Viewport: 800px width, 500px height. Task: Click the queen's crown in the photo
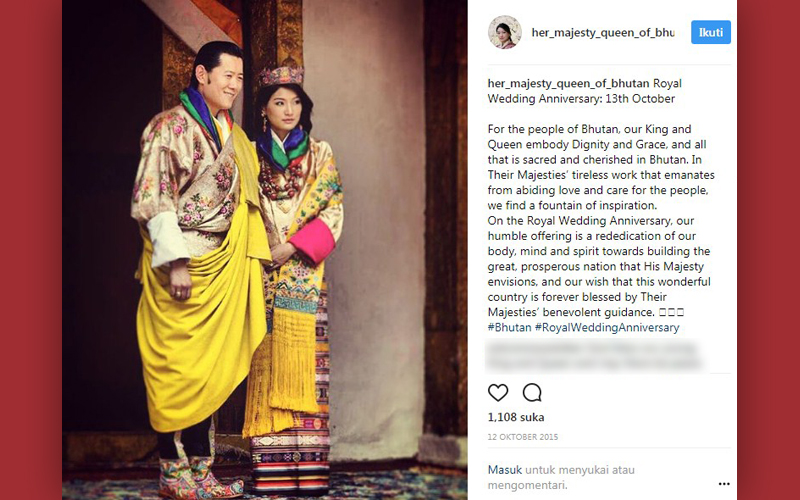(281, 77)
